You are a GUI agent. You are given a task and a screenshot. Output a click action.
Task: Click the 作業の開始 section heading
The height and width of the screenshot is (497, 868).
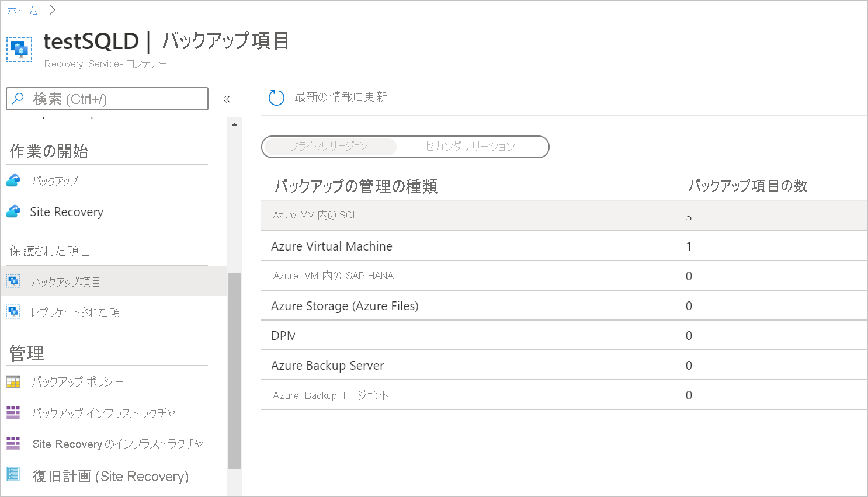(x=49, y=151)
